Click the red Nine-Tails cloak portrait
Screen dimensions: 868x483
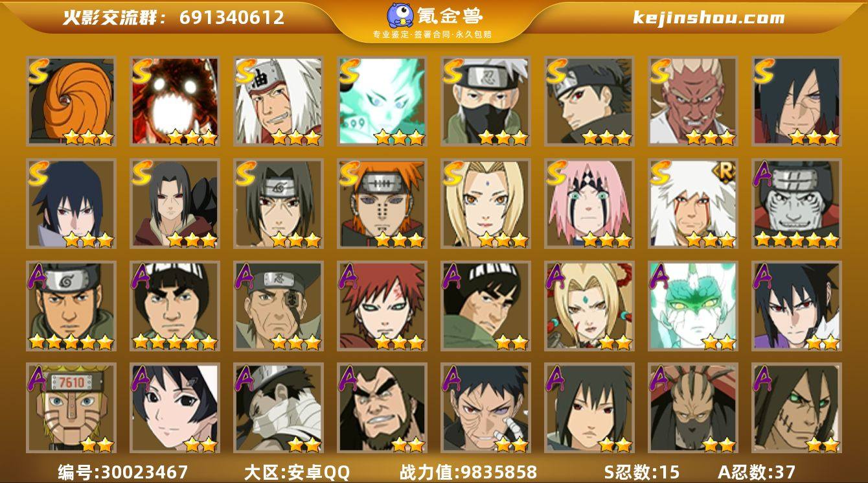tap(175, 101)
